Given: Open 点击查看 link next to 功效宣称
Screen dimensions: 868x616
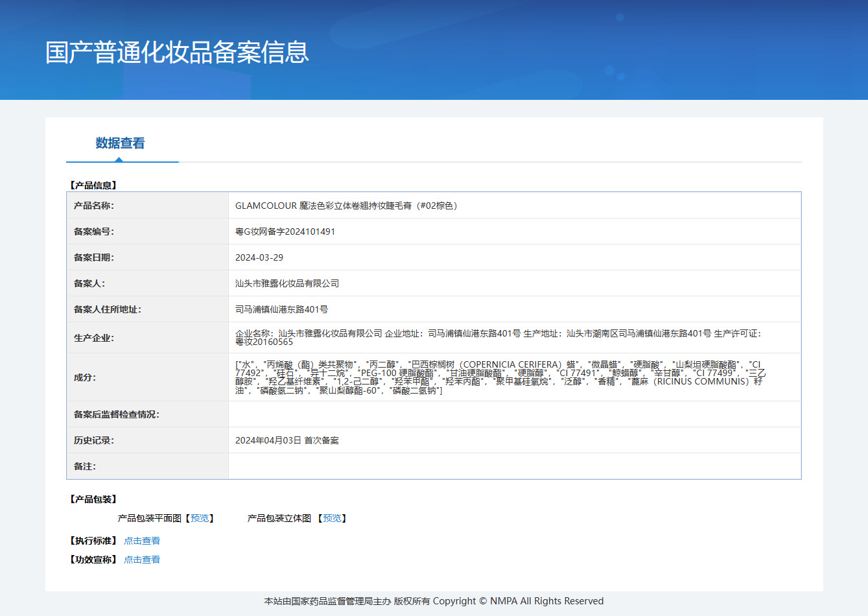Looking at the screenshot, I should click(142, 560).
